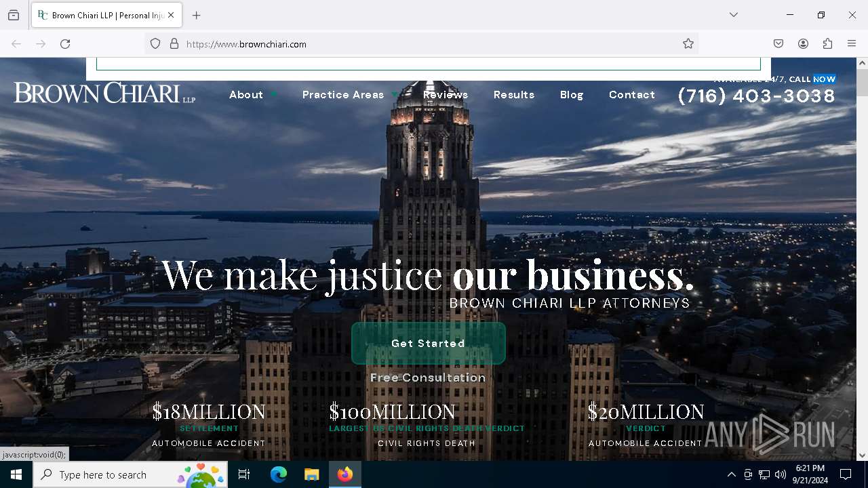Open the Blog page
Viewport: 868px width, 488px height.
pyautogui.click(x=572, y=95)
